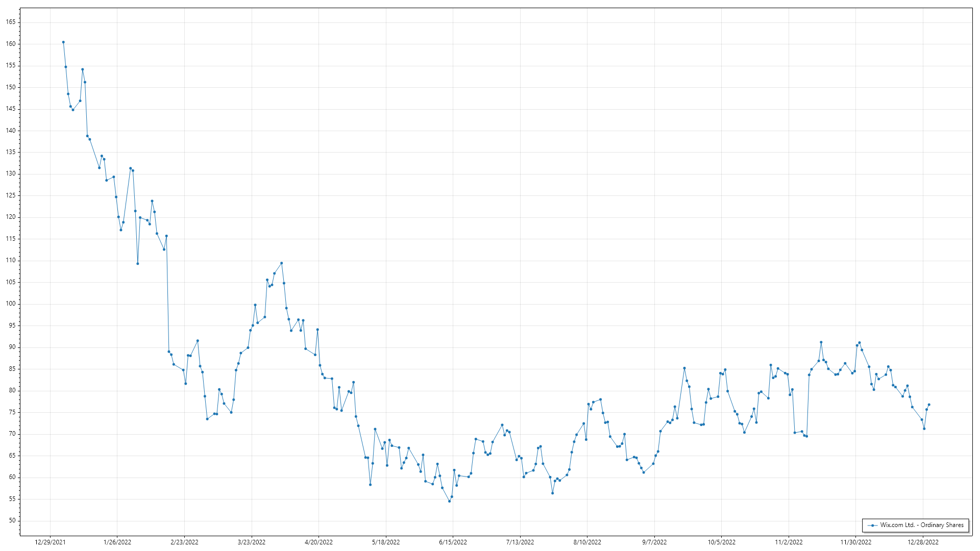Click the 9/7/2022 x-axis date label
The width and height of the screenshot is (980, 551).
coord(654,542)
